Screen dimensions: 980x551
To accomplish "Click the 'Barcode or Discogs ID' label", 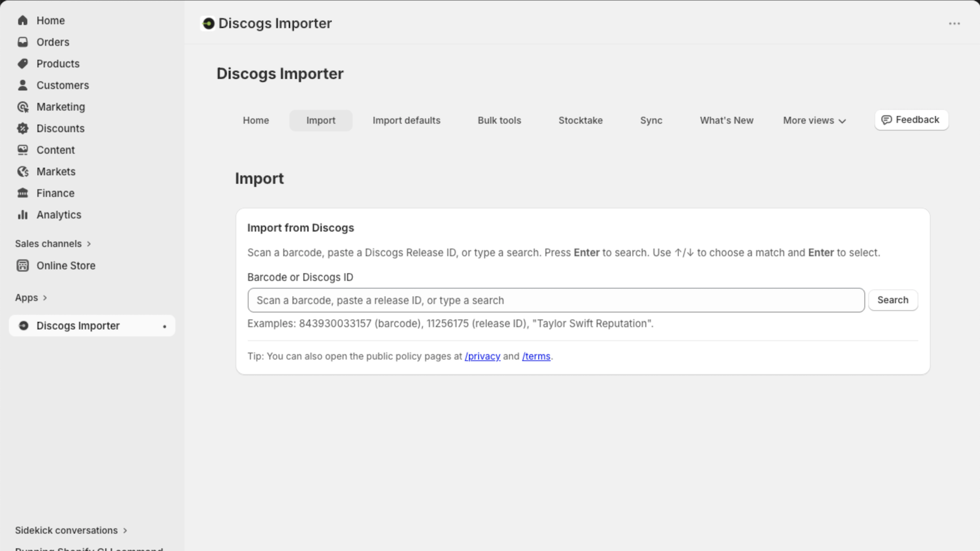I will 300,277.
